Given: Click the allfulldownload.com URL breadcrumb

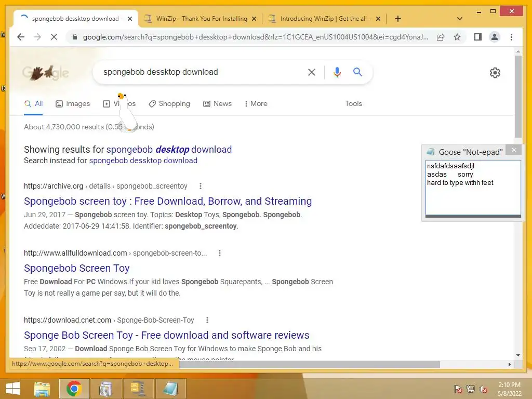Looking at the screenshot, I should (115, 253).
